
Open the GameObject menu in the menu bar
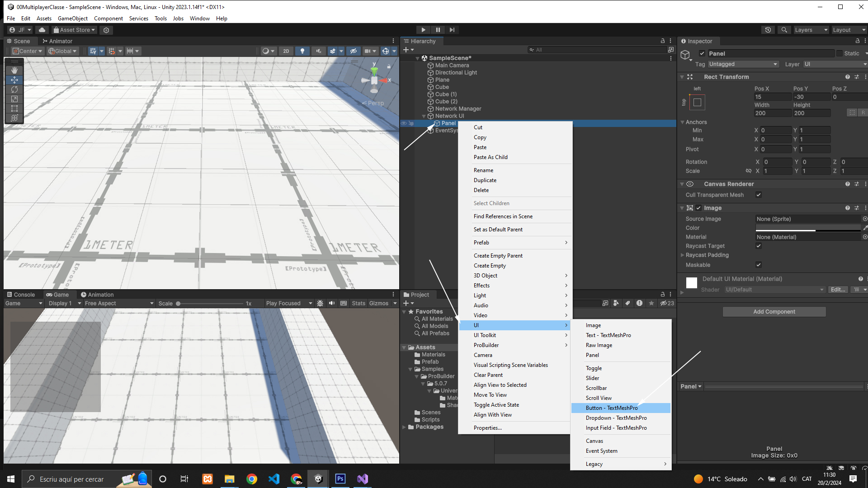click(72, 19)
